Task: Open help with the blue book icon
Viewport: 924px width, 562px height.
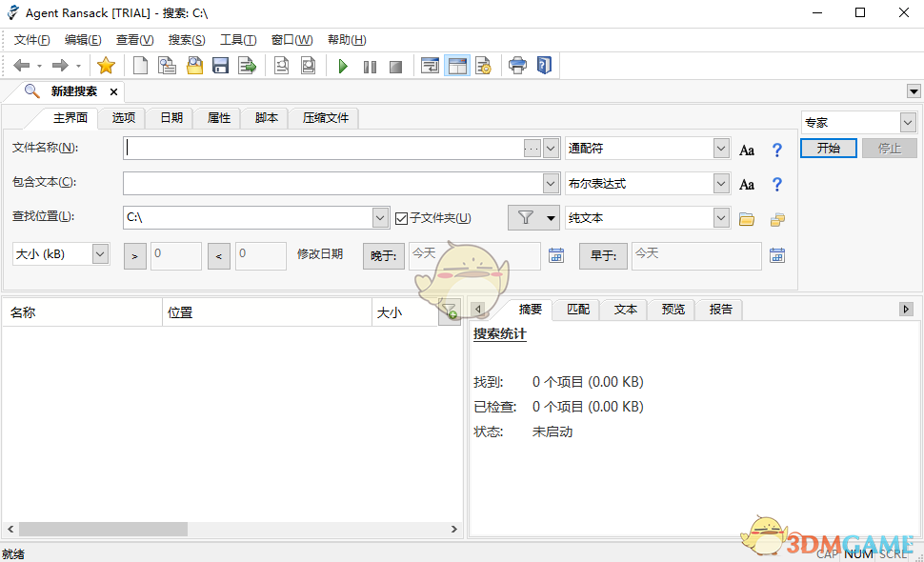Action: pyautogui.click(x=544, y=65)
